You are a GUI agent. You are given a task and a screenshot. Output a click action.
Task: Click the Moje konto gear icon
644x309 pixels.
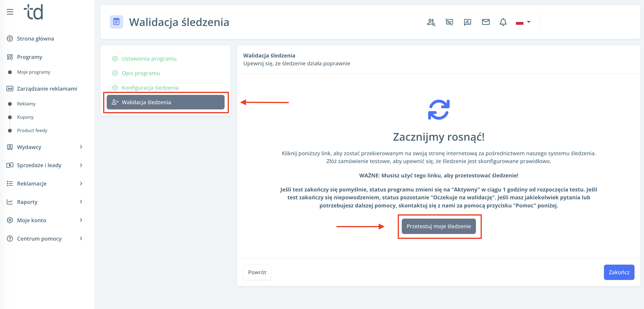click(x=10, y=220)
